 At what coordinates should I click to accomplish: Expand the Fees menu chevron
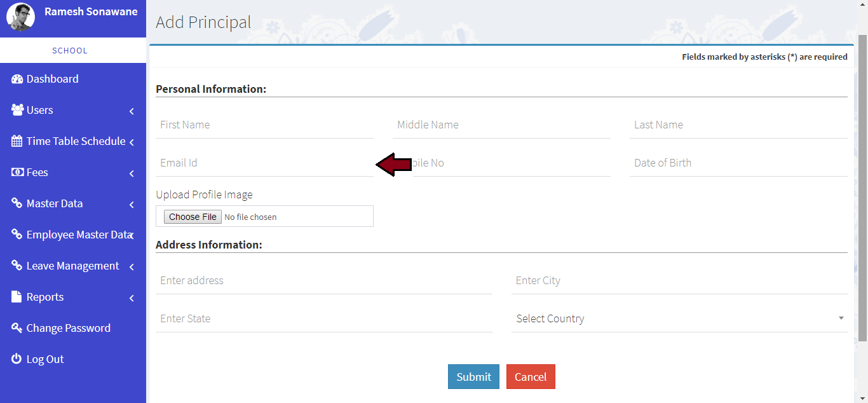click(132, 174)
